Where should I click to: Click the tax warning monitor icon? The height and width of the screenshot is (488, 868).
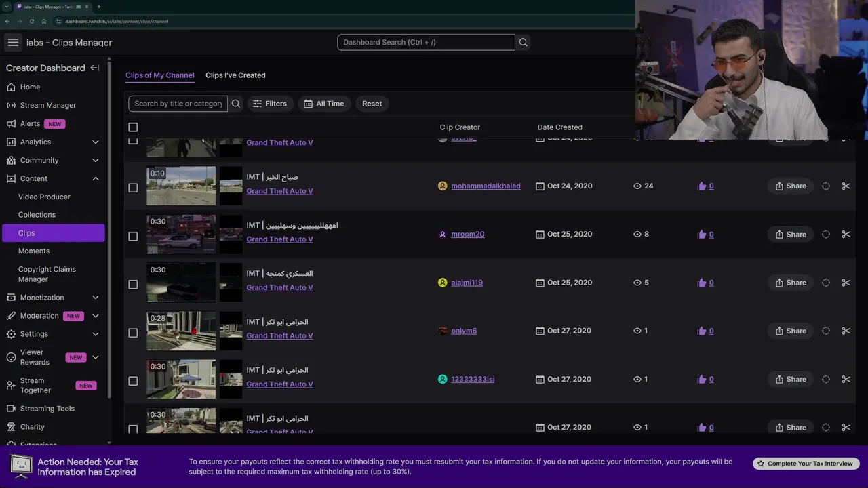[21, 466]
